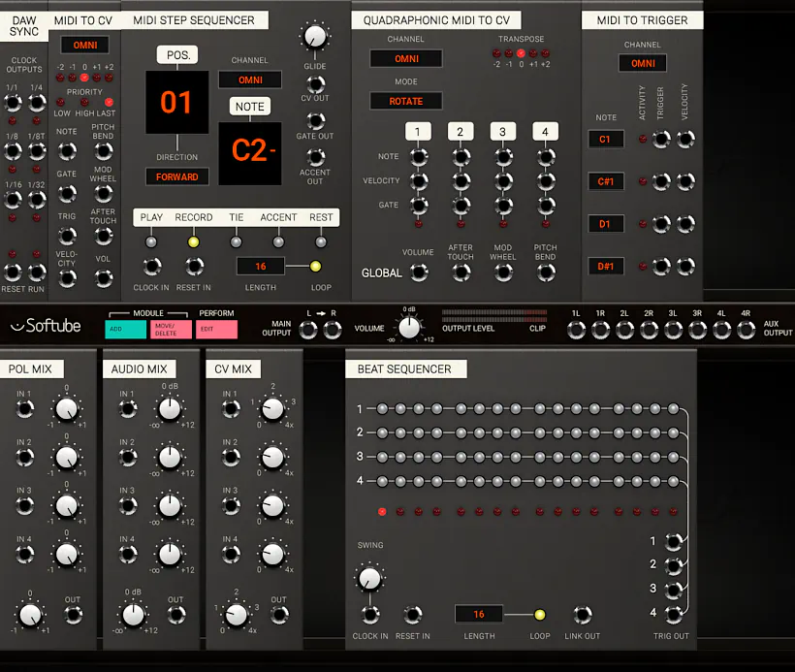Click DAW Sync 1/4 clock output jack
This screenshot has width=795, height=672.
(x=37, y=103)
